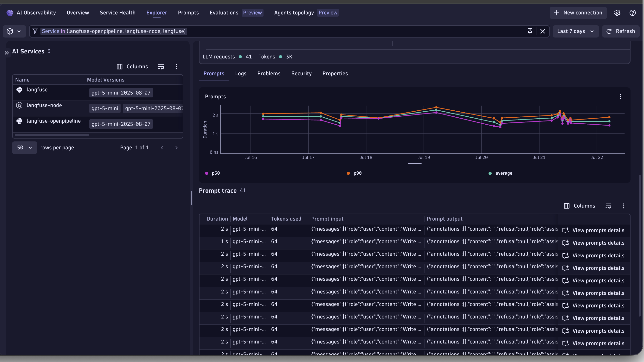Select the langfuse service row
Image resolution: width=644 pixels, height=362 pixels.
pyautogui.click(x=97, y=93)
